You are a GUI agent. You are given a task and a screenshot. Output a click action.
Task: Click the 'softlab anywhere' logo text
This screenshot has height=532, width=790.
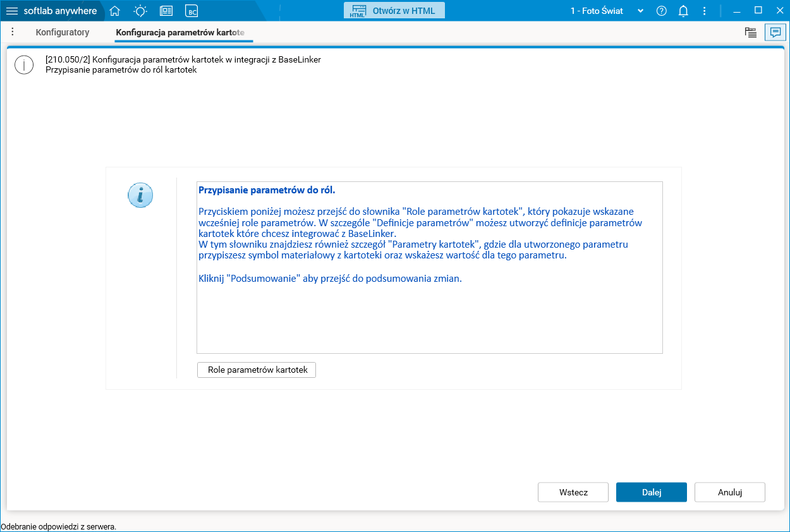(61, 11)
